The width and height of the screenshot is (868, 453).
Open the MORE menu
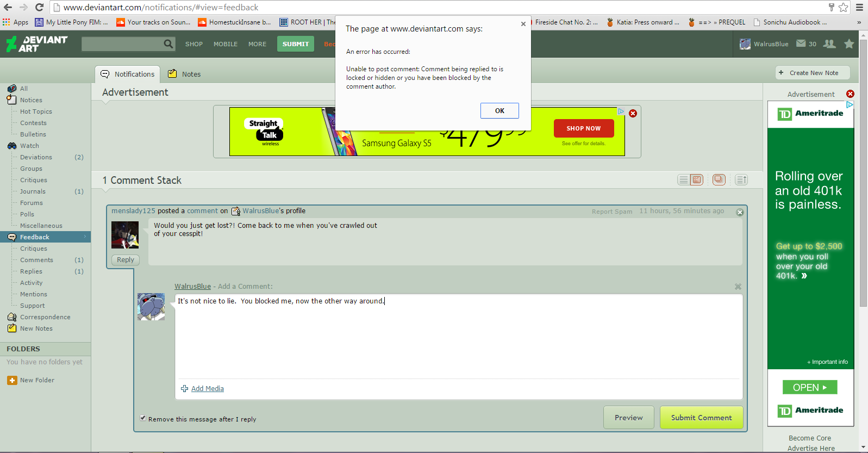(258, 44)
